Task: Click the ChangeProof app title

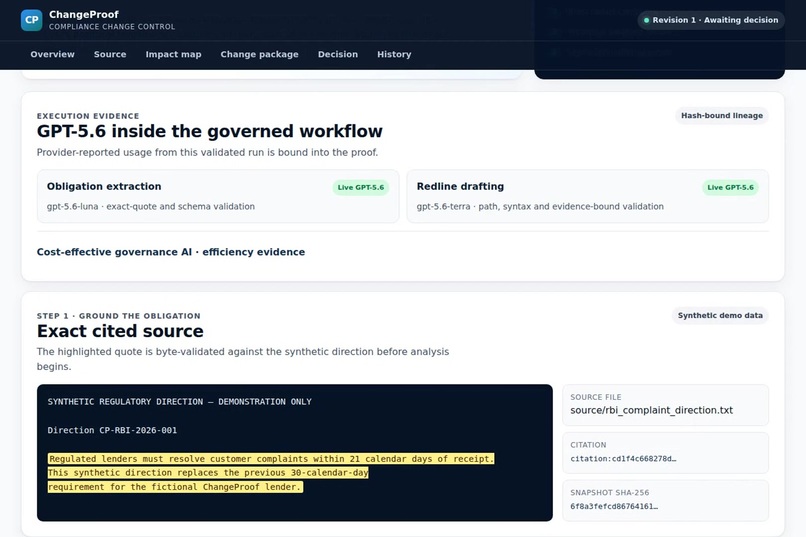Action: [x=84, y=14]
